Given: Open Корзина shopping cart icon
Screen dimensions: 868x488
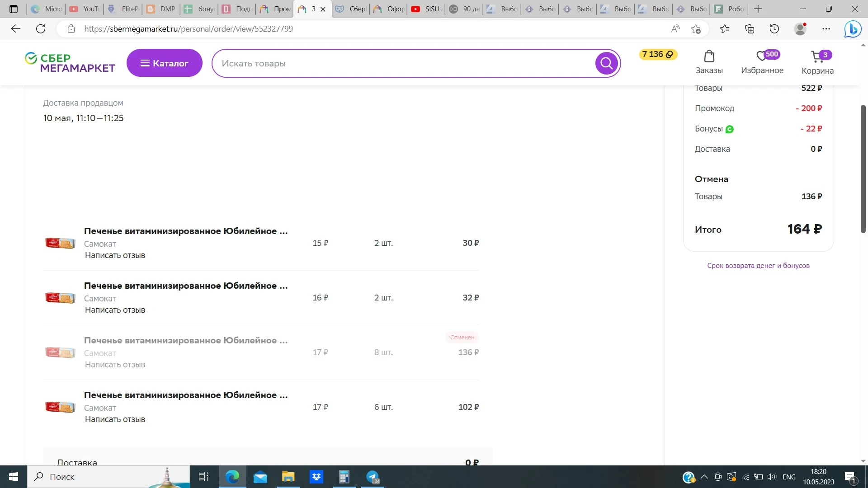Looking at the screenshot, I should (817, 62).
